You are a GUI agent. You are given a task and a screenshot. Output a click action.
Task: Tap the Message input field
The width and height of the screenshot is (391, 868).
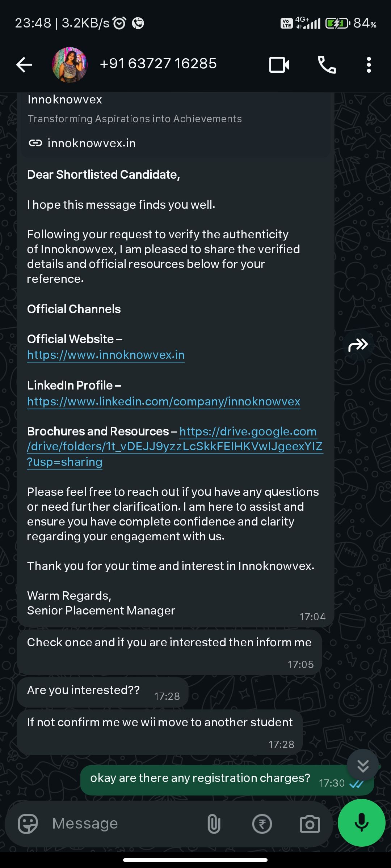123,824
